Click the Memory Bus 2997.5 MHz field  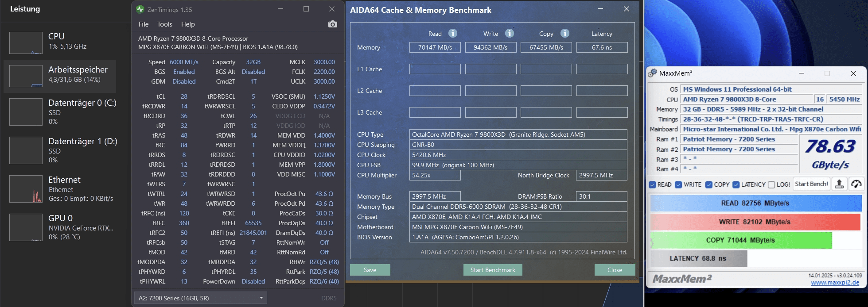pos(435,196)
